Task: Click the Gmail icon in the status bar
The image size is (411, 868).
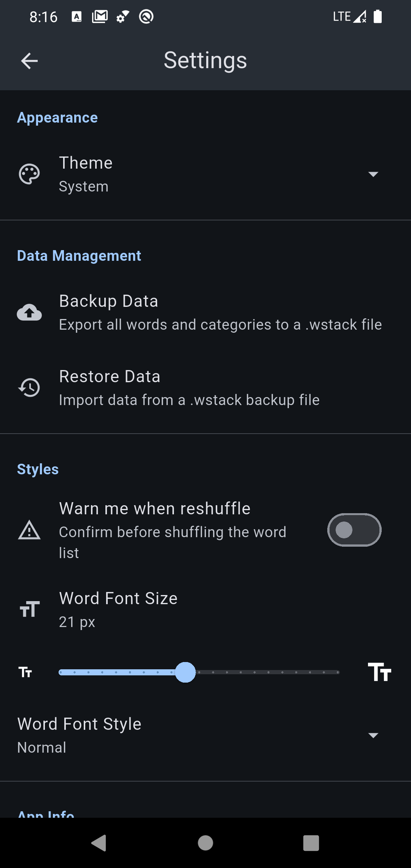Action: (x=99, y=16)
